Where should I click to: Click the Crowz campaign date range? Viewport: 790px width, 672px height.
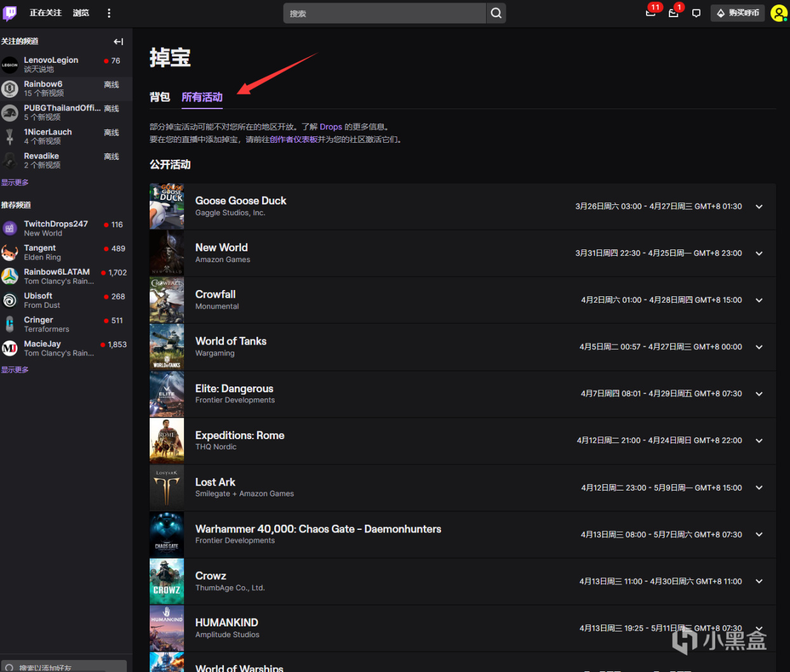pos(661,581)
